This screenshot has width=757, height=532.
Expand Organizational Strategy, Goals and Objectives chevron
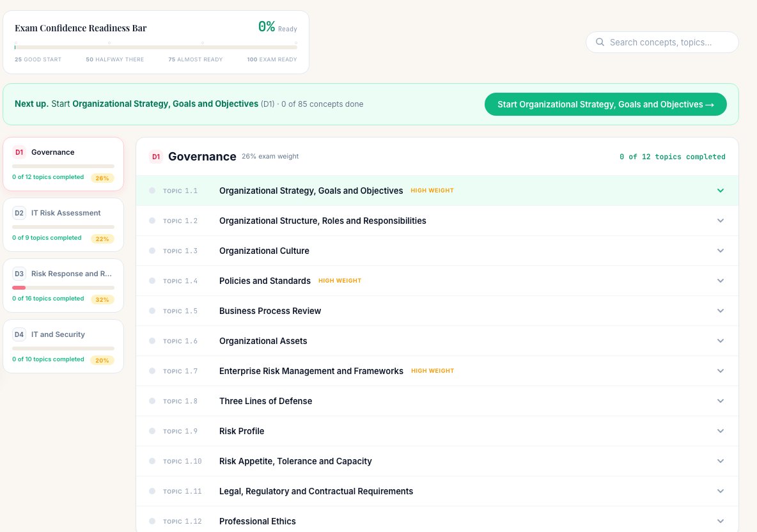[x=721, y=191]
